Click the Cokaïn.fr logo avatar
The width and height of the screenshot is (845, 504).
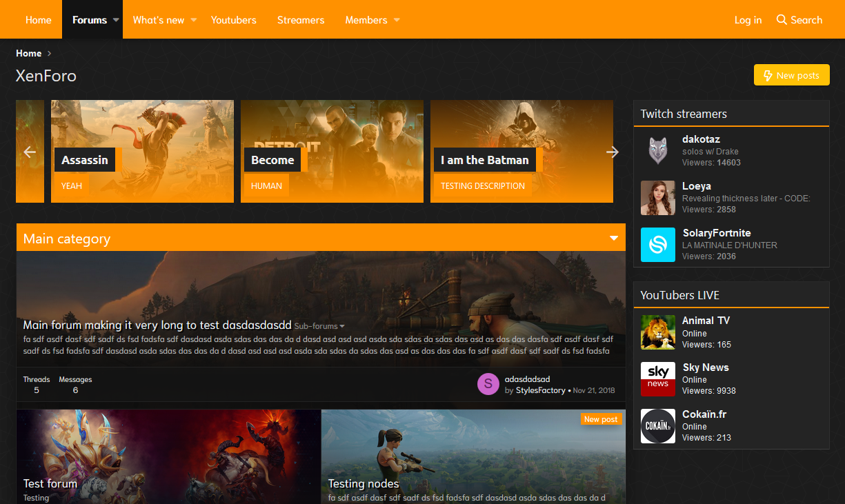click(x=658, y=426)
